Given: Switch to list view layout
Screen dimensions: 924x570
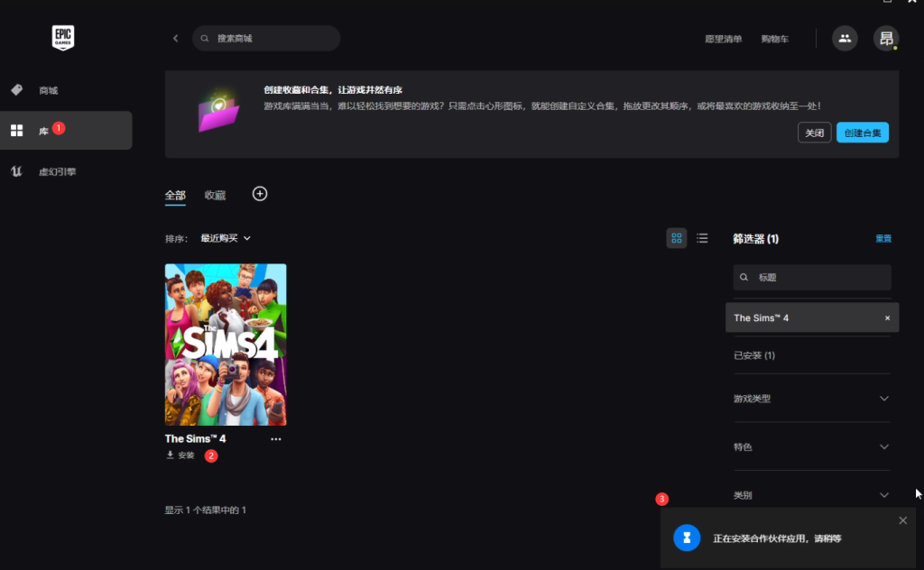Looking at the screenshot, I should click(x=702, y=238).
